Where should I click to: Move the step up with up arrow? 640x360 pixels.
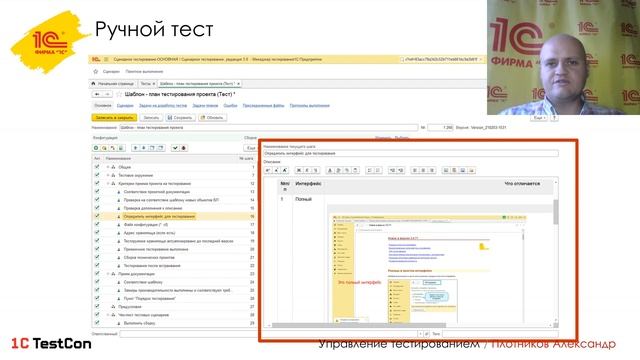(x=136, y=148)
